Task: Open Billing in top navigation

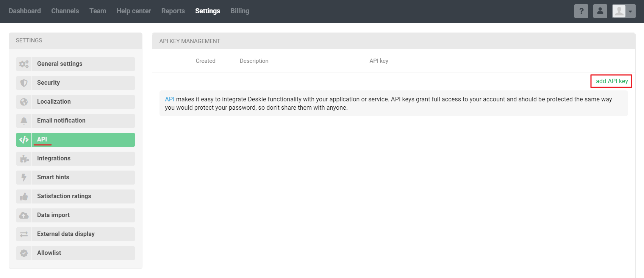Action: (x=240, y=11)
